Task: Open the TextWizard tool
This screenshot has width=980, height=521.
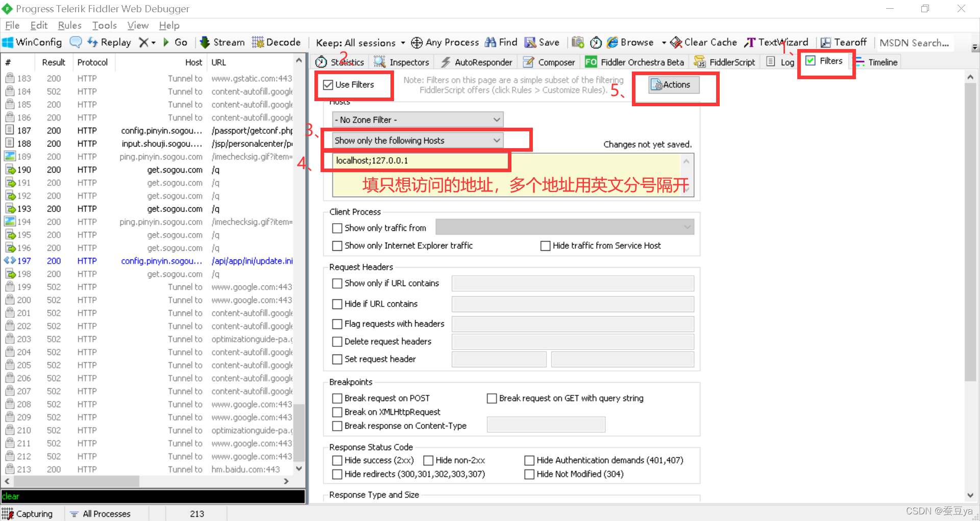Action: coord(776,42)
